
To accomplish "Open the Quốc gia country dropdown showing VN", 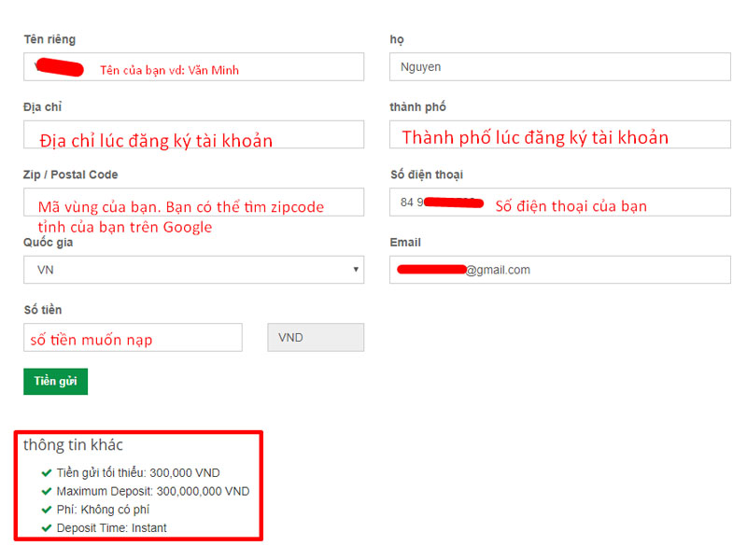I will tap(194, 270).
